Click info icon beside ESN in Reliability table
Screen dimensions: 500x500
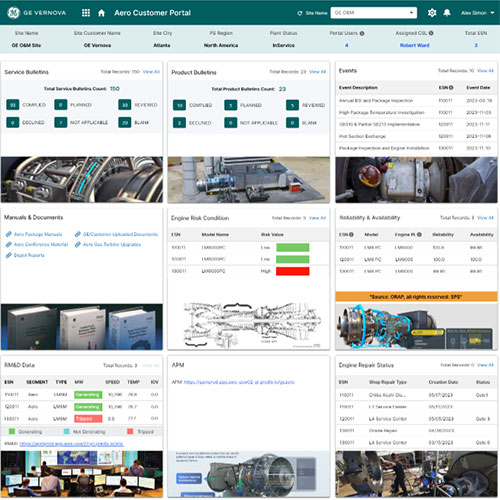(351, 234)
